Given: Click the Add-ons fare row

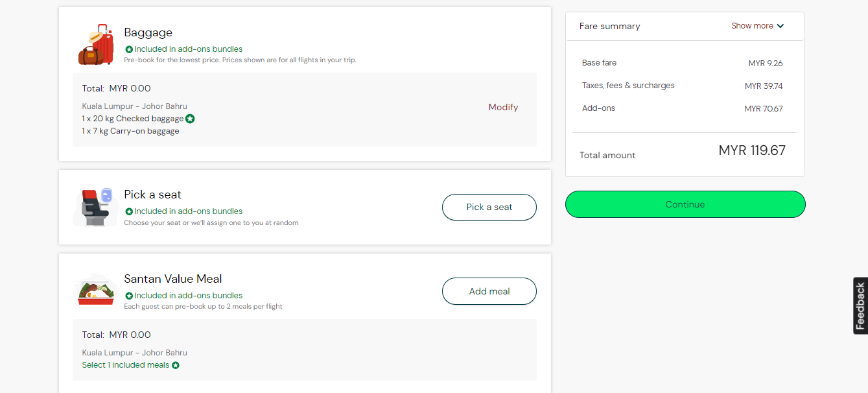Looking at the screenshot, I should [x=682, y=108].
